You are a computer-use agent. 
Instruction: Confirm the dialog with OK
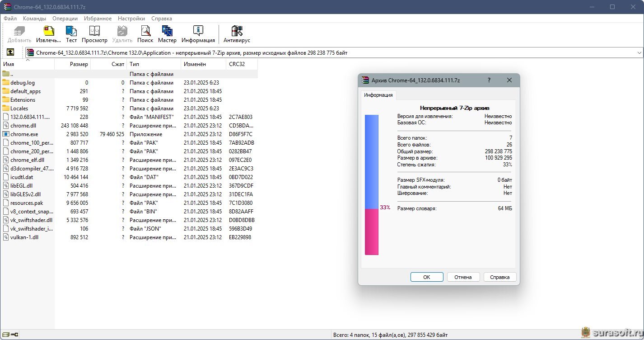[x=427, y=277]
